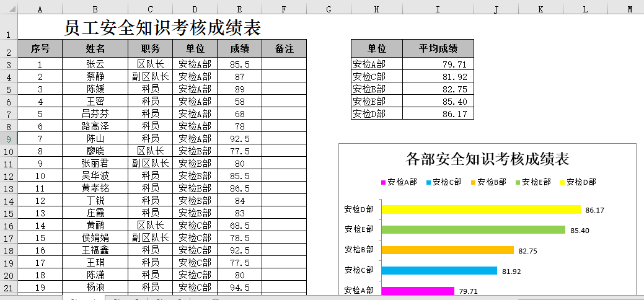Screen dimensions: 644x300
Task: Click the orange 安检B部 bar
Action: click(448, 250)
